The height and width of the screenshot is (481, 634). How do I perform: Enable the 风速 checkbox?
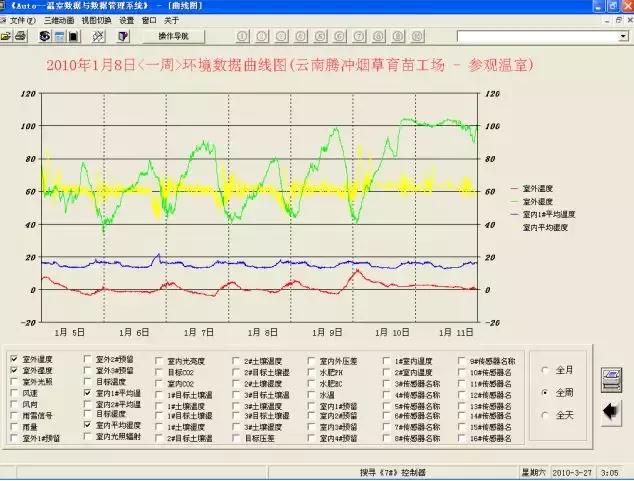[x=14, y=393]
